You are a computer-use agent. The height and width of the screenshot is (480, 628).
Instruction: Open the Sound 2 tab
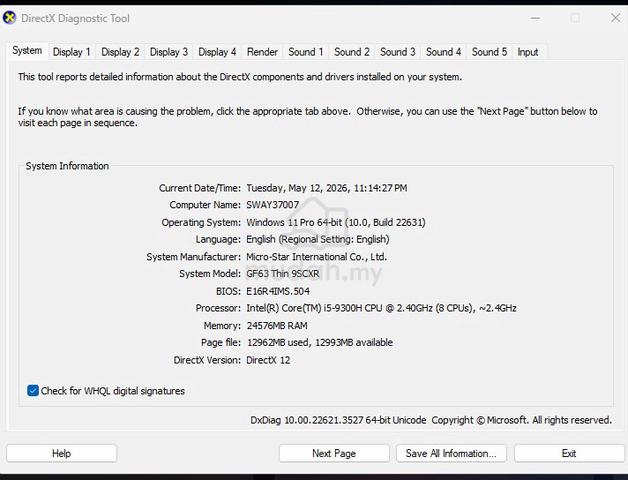click(352, 52)
